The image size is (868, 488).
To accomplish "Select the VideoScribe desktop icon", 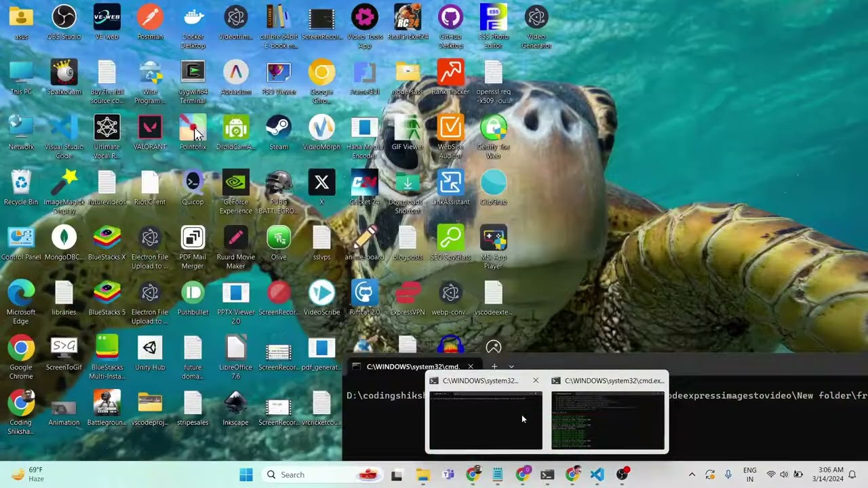I will coord(321,298).
